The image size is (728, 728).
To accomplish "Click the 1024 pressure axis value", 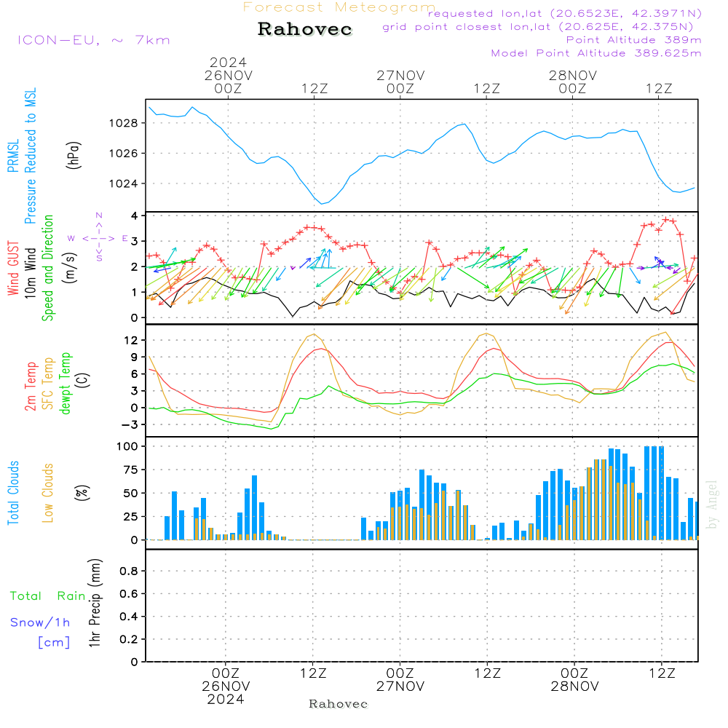I will click(x=124, y=184).
